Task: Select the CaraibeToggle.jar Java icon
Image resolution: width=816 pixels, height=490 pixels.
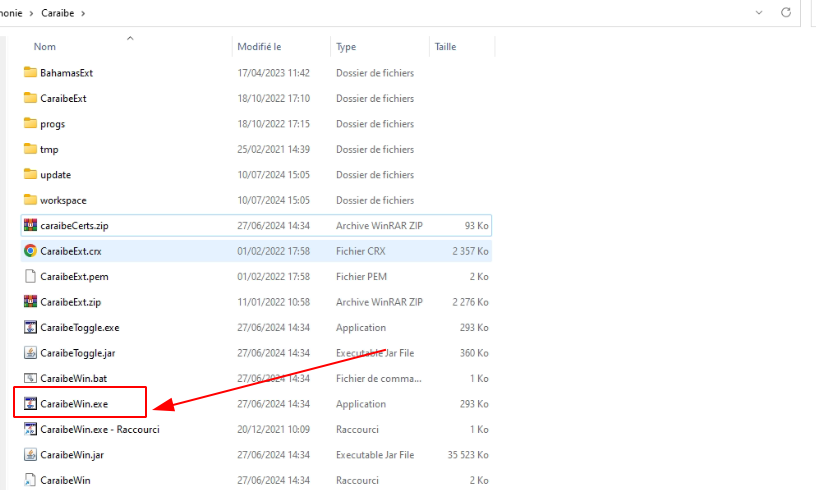Action: coord(30,353)
